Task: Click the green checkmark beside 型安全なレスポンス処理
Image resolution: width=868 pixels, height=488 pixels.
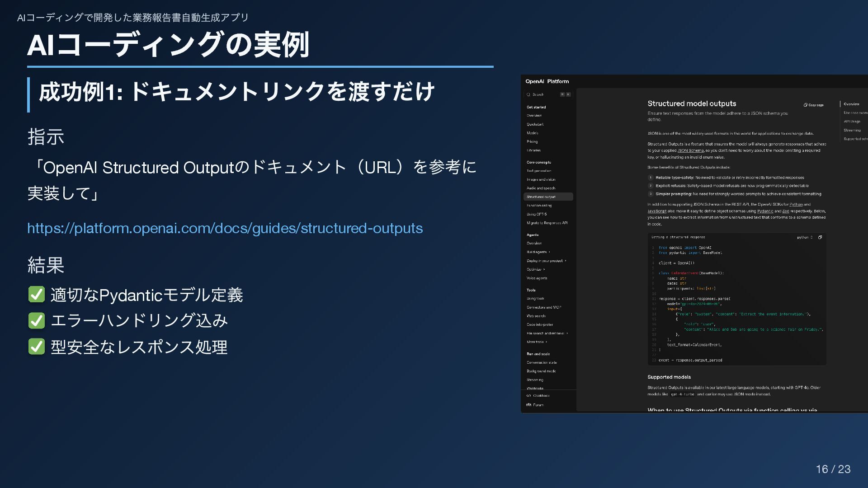Action: 37,347
